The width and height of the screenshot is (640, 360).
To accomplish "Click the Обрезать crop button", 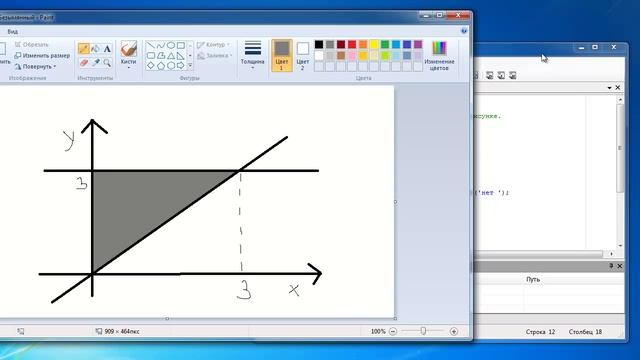I will tap(32, 44).
